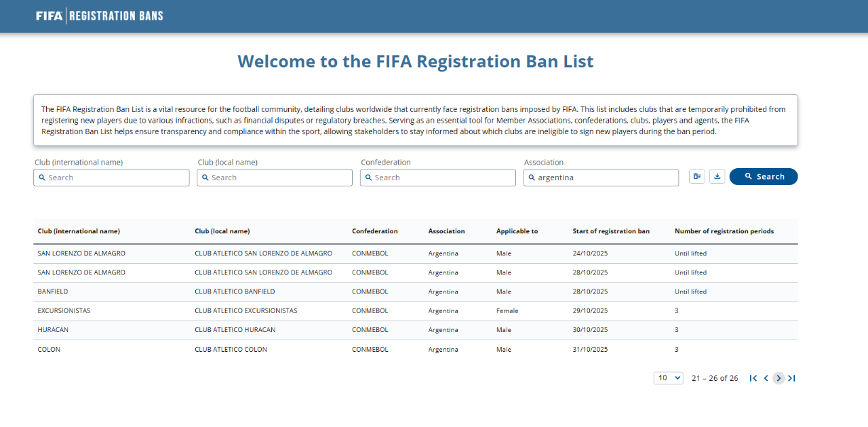Select the COLON club row
868x427 pixels.
pos(49,350)
